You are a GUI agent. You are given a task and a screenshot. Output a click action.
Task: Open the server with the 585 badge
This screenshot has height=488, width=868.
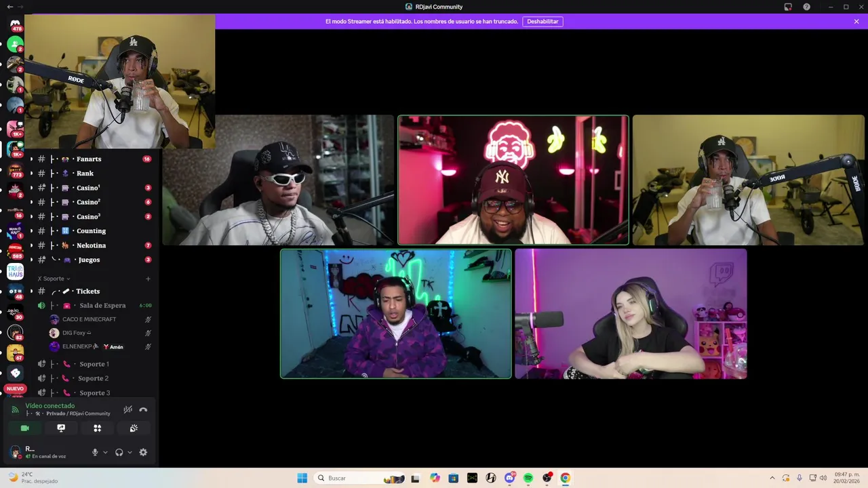pyautogui.click(x=15, y=251)
